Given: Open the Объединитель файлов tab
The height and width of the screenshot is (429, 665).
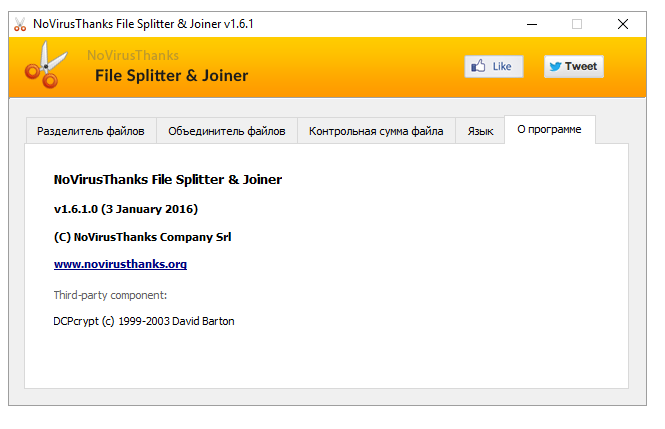Looking at the screenshot, I should click(227, 131).
